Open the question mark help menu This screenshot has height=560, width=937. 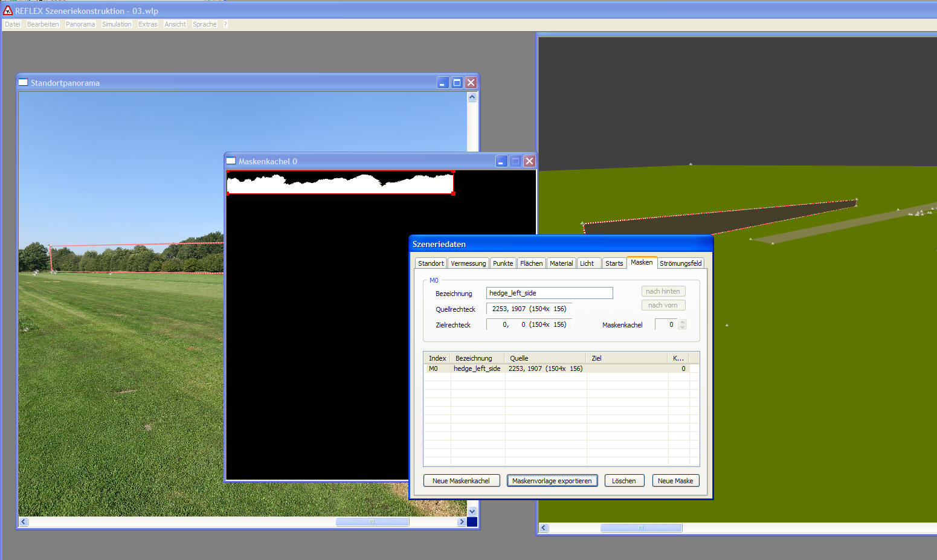click(225, 24)
